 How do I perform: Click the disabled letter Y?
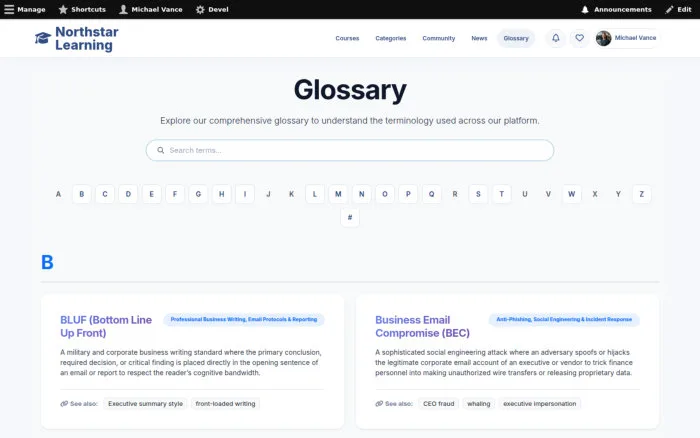[618, 194]
